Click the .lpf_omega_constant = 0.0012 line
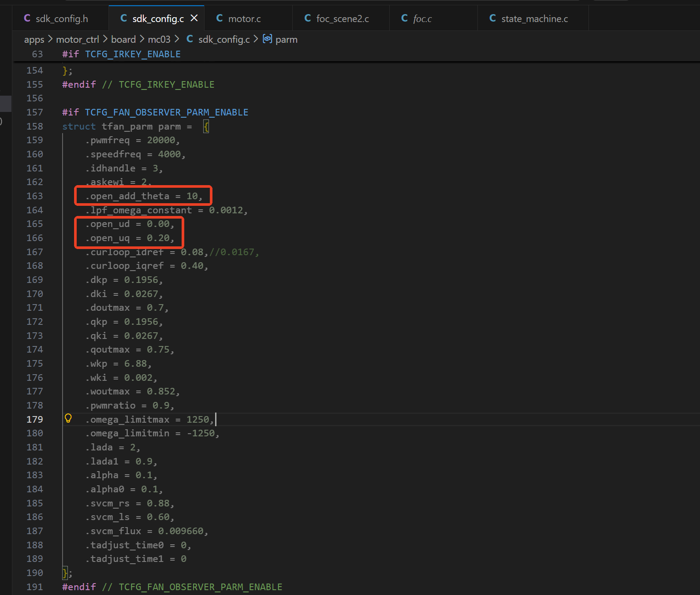 click(167, 210)
